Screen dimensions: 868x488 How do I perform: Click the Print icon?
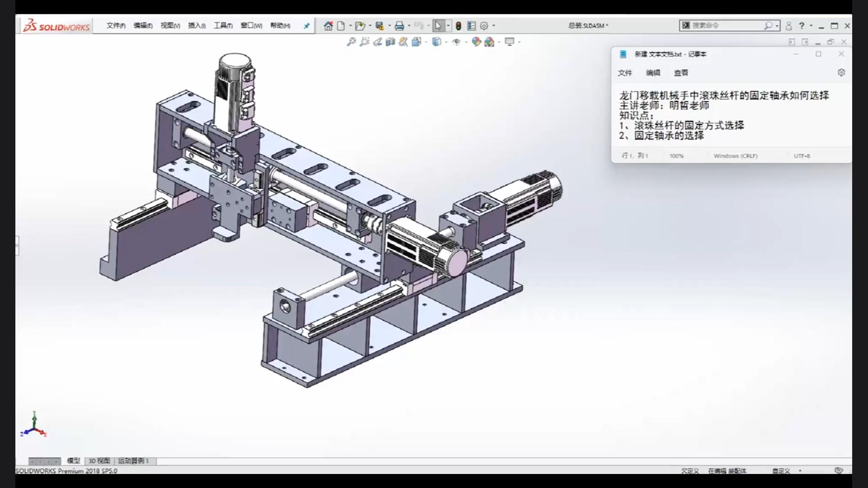(x=399, y=26)
